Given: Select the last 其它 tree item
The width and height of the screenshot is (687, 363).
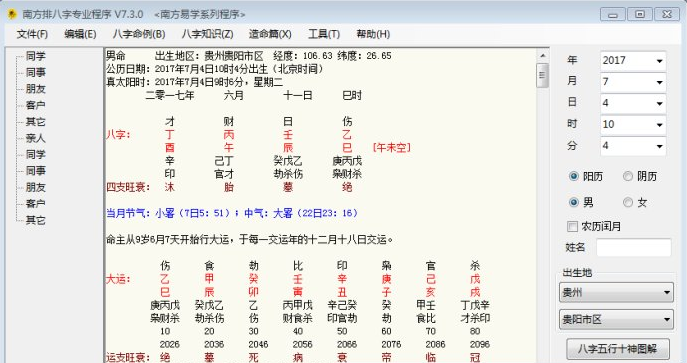Looking at the screenshot, I should pyautogui.click(x=35, y=220).
